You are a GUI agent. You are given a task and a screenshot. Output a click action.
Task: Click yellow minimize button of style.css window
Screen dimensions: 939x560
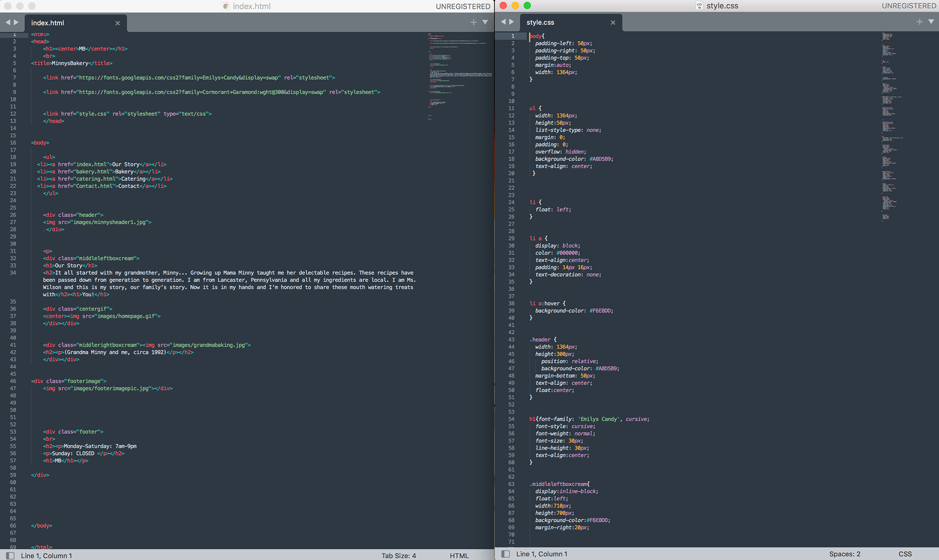click(515, 5)
